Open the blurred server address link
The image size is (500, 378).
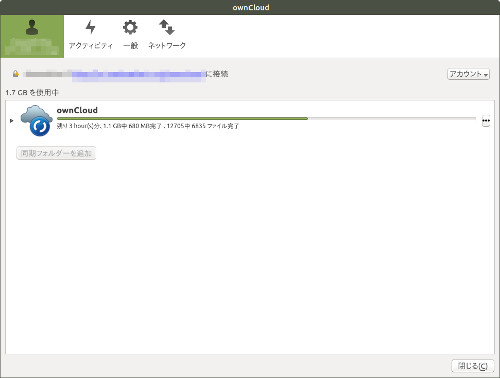tap(139, 74)
